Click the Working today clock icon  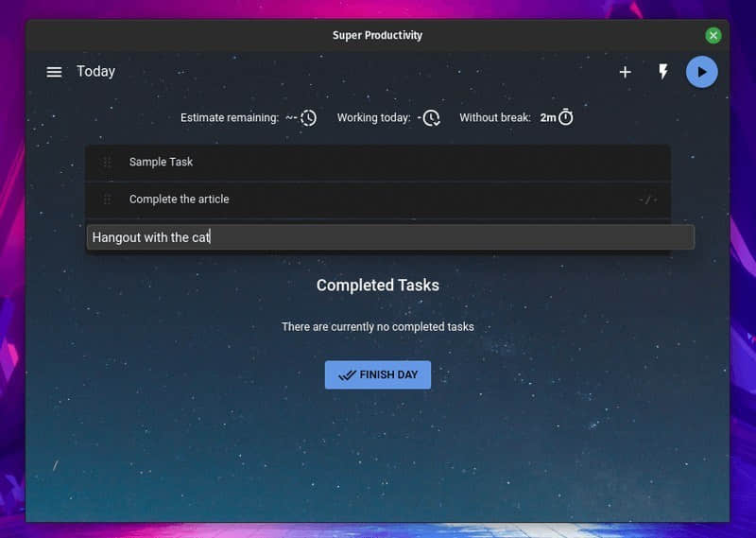(432, 118)
